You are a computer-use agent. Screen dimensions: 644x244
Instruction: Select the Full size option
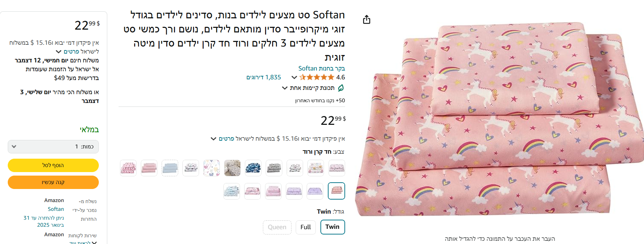click(x=306, y=227)
